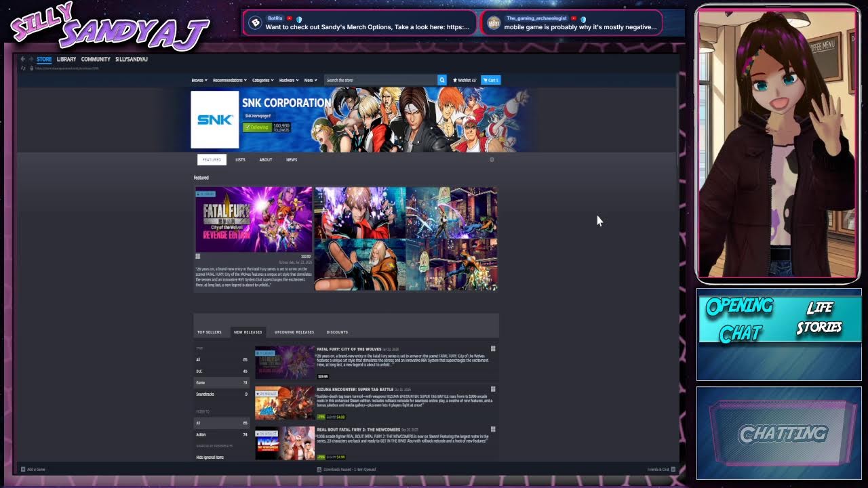Screen dimensions: 868x488
Task: Select the DLC type filter
Action: [x=222, y=371]
